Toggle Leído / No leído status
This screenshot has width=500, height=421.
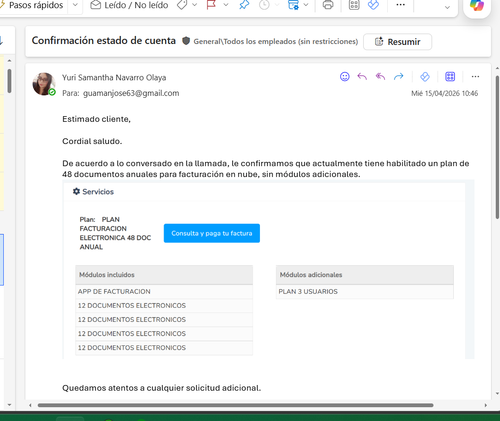click(x=129, y=5)
